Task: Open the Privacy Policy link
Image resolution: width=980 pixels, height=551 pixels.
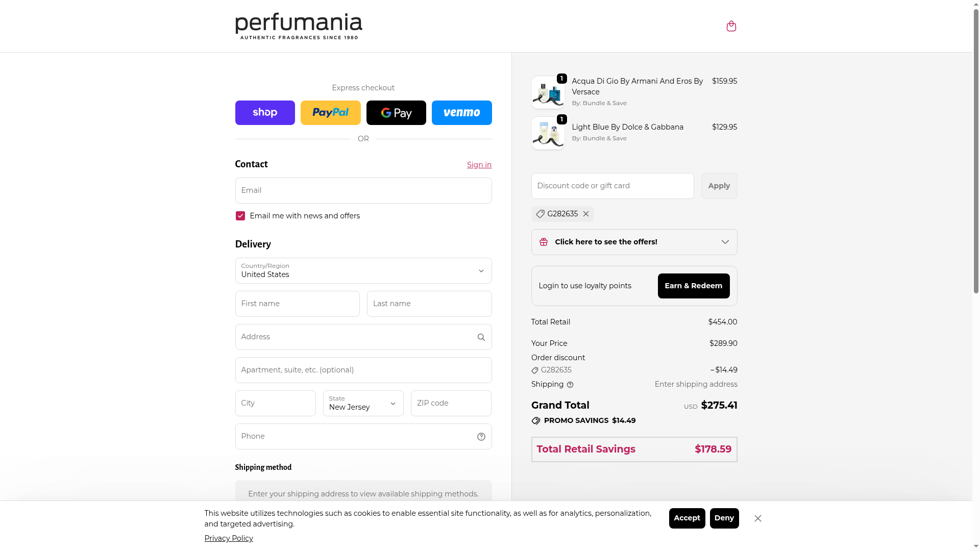Action: pyautogui.click(x=229, y=538)
